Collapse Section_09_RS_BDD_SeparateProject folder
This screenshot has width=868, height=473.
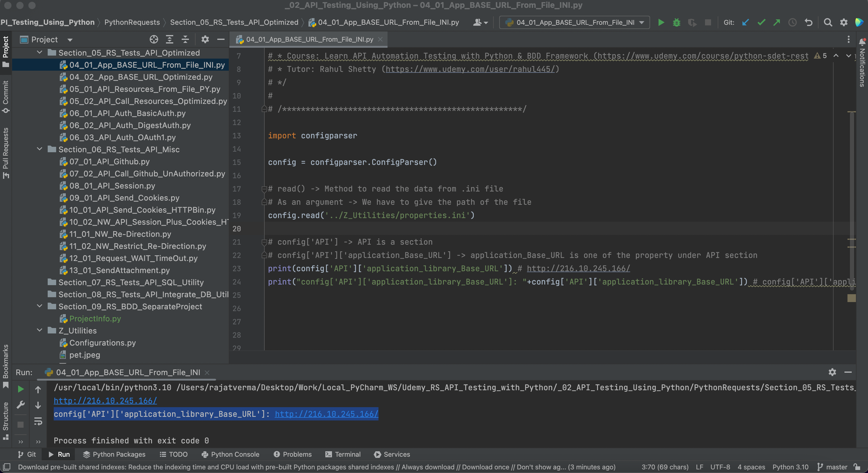click(x=40, y=306)
